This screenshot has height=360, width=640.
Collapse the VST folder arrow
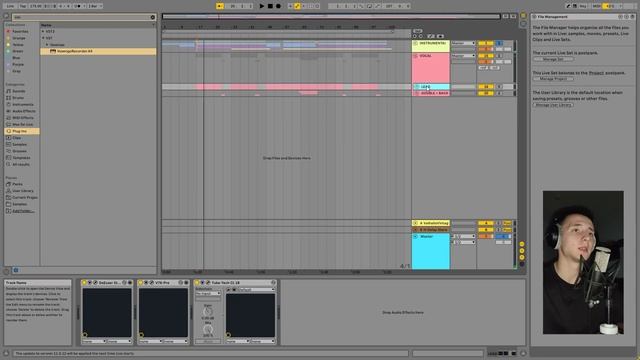[x=43, y=38]
